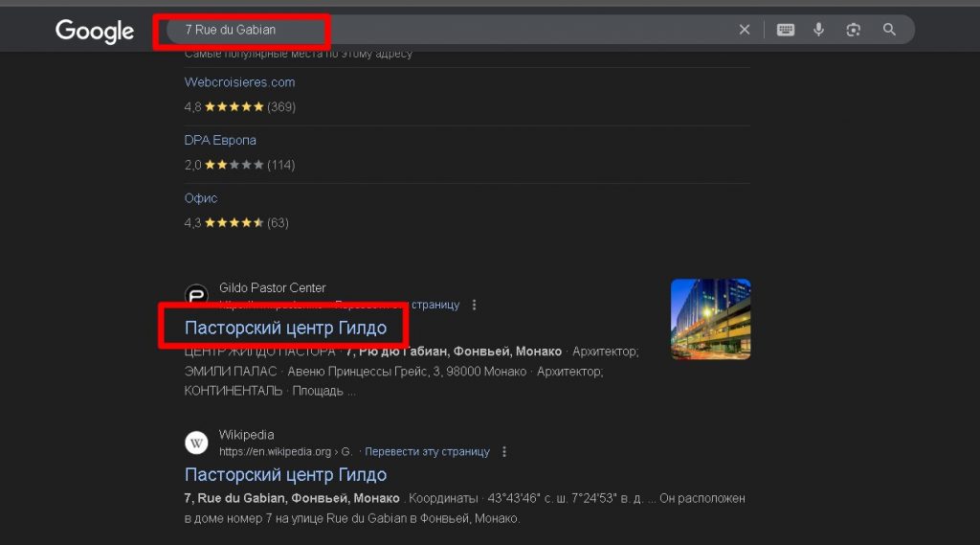Screen dimensions: 980x545
Task: Open search by image (Lens) icon
Action: point(853,30)
